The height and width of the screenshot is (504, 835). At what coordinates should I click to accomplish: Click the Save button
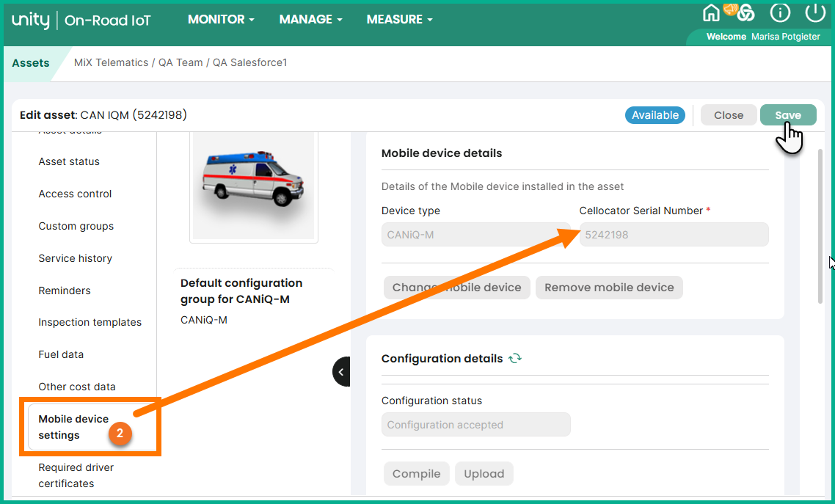pyautogui.click(x=787, y=115)
